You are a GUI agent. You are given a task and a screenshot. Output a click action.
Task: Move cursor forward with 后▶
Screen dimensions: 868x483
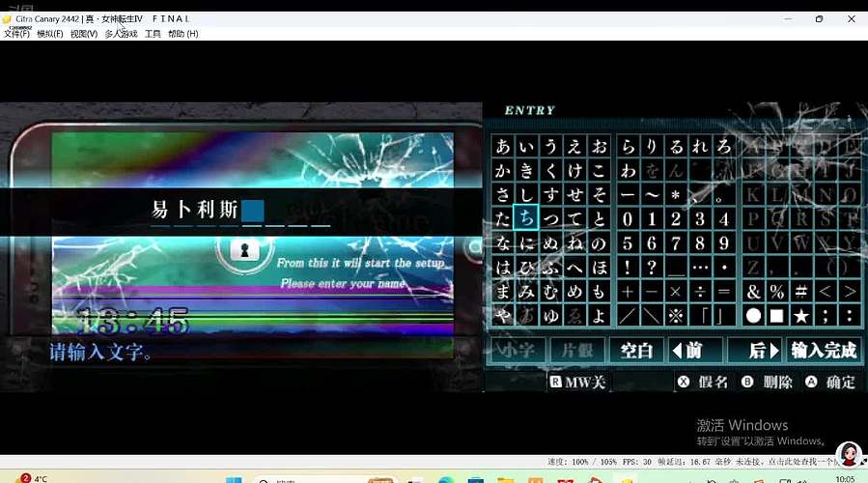pyautogui.click(x=755, y=350)
